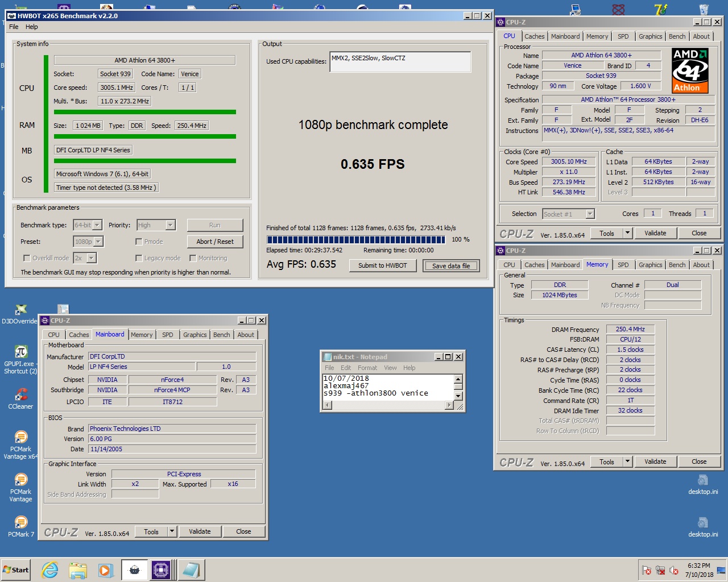Click network status tray icon
Image resolution: width=728 pixels, height=582 pixels.
click(x=660, y=570)
